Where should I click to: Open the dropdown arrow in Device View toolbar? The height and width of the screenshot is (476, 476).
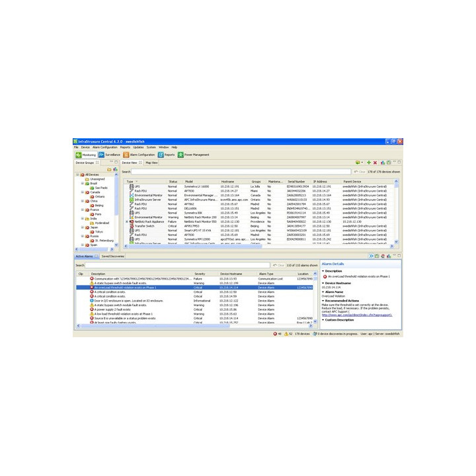pyautogui.click(x=362, y=163)
